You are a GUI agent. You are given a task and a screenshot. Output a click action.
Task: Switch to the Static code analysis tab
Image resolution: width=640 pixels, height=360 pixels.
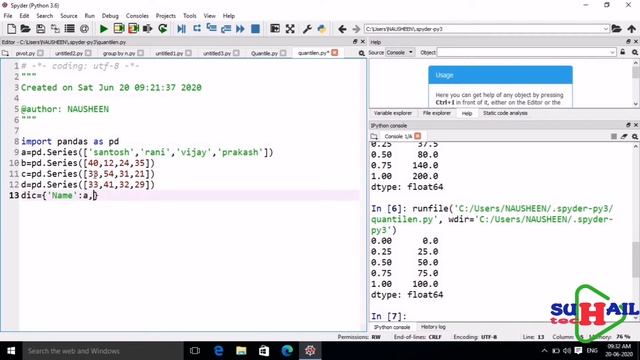(x=505, y=113)
